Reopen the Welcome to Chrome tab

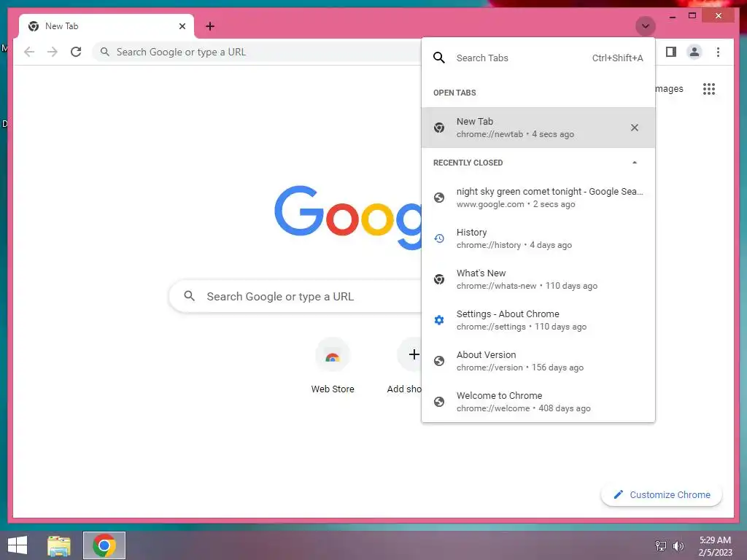click(x=538, y=402)
